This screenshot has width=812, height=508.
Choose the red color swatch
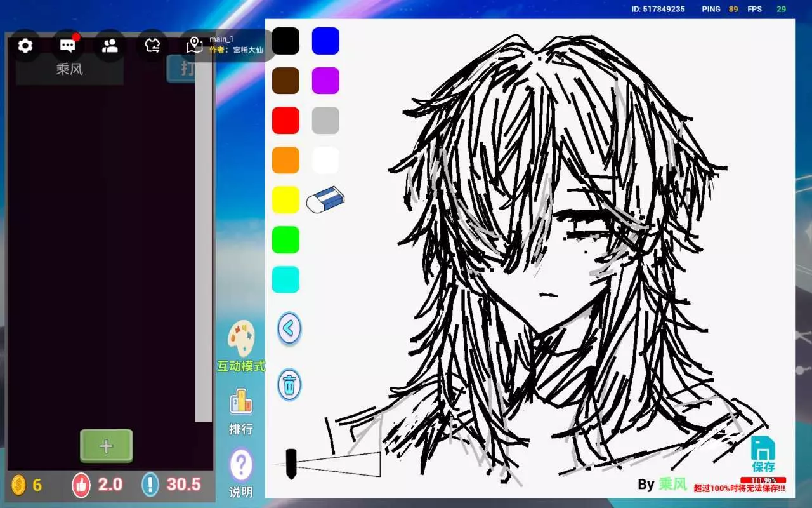tap(285, 121)
